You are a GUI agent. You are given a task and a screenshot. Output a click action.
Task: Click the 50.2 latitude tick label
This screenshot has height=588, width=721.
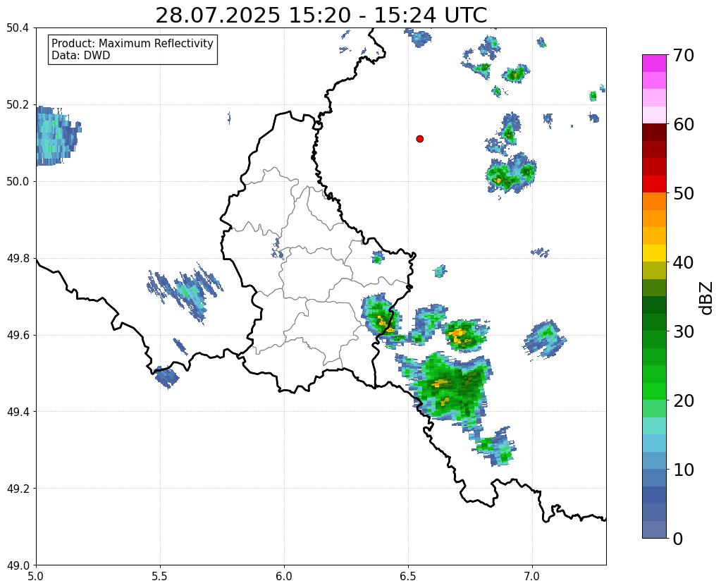pos(18,105)
